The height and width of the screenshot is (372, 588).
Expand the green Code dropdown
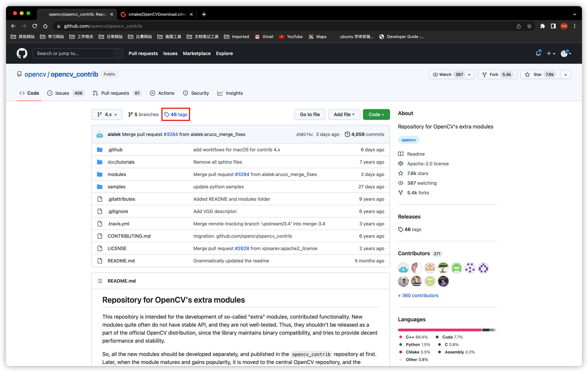(376, 114)
